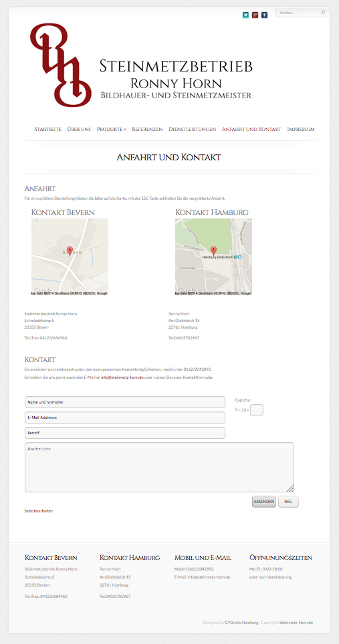Open the Google Plus social icon
The height and width of the screenshot is (644, 339).
click(255, 15)
